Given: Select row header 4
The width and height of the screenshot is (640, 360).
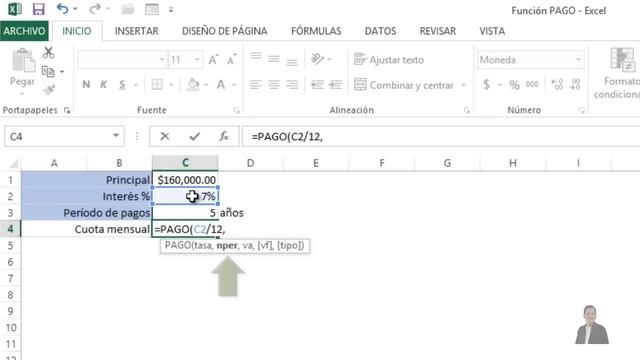Looking at the screenshot, I should (x=10, y=229).
